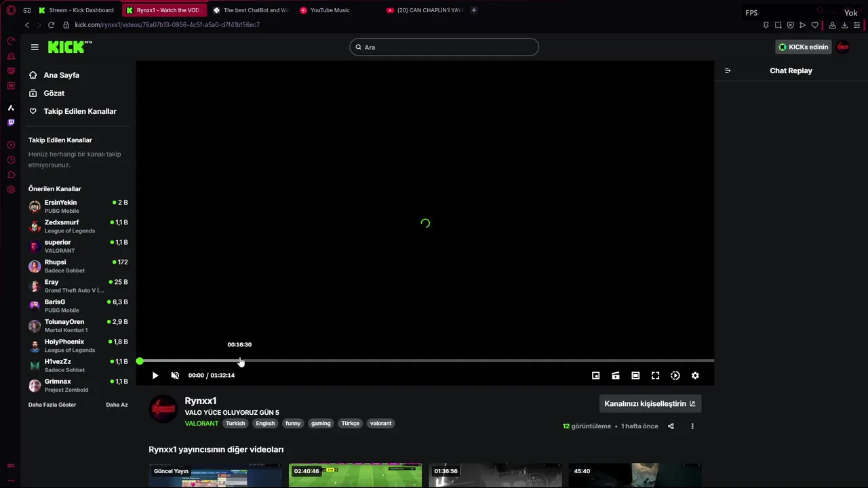Select the English tag

coord(265,423)
